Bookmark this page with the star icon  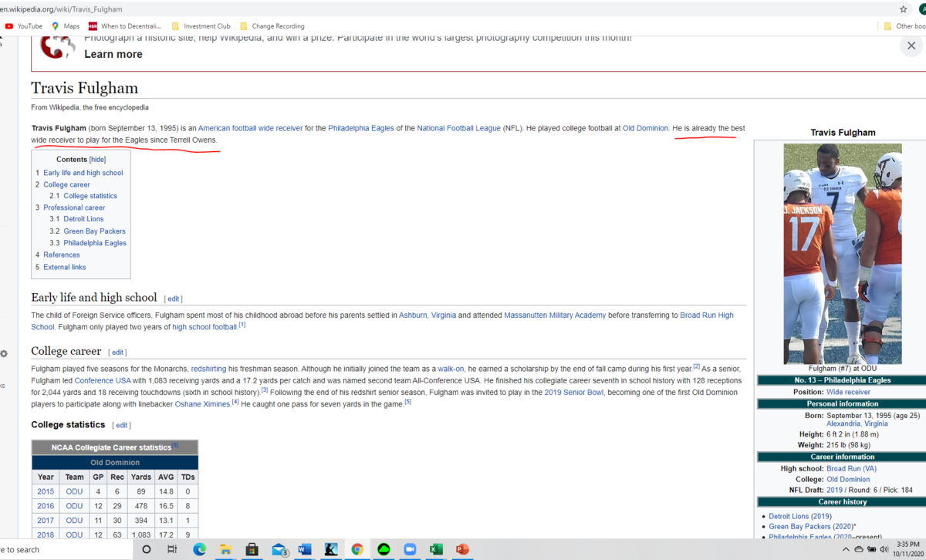904,9
